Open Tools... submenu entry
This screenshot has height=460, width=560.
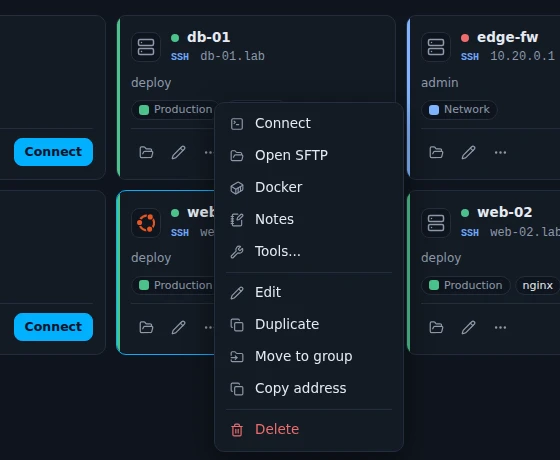coord(309,251)
